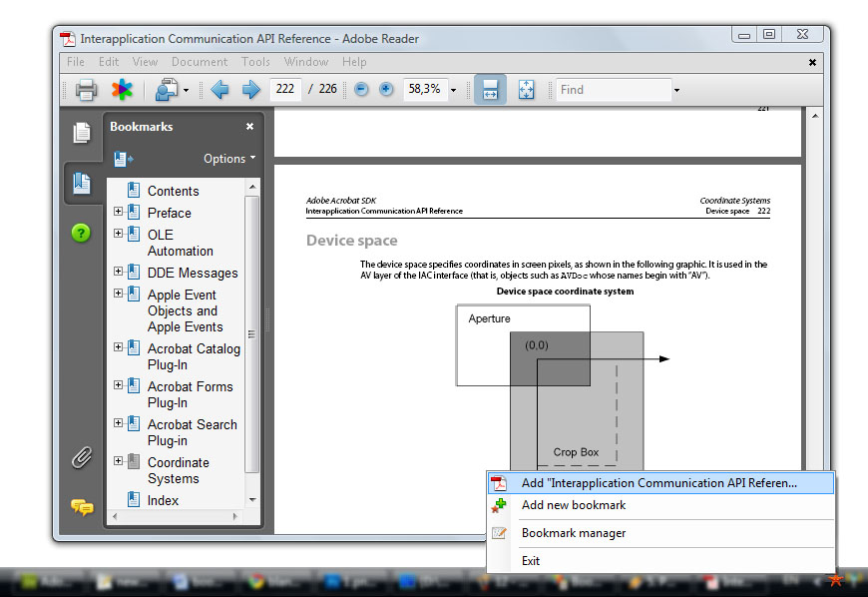This screenshot has height=597, width=868.
Task: Expand Acrobat Catalog Plug-In bookmark
Action: [118, 346]
